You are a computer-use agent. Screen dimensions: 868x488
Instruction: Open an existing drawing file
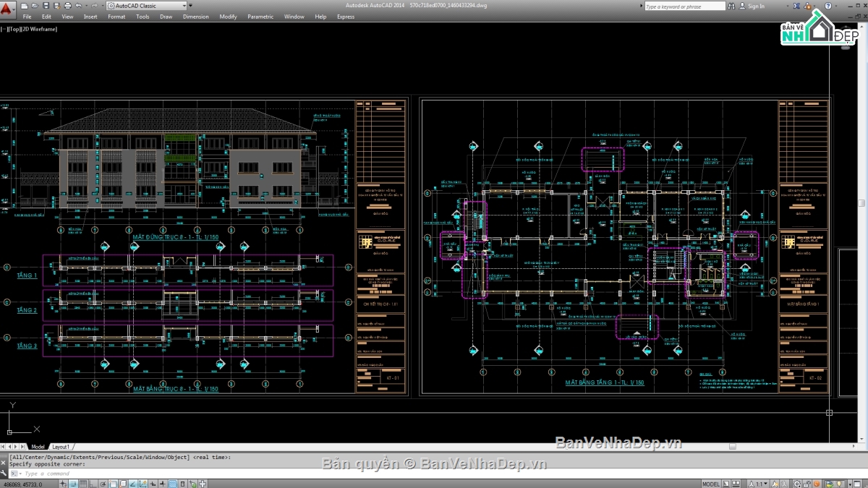point(35,5)
